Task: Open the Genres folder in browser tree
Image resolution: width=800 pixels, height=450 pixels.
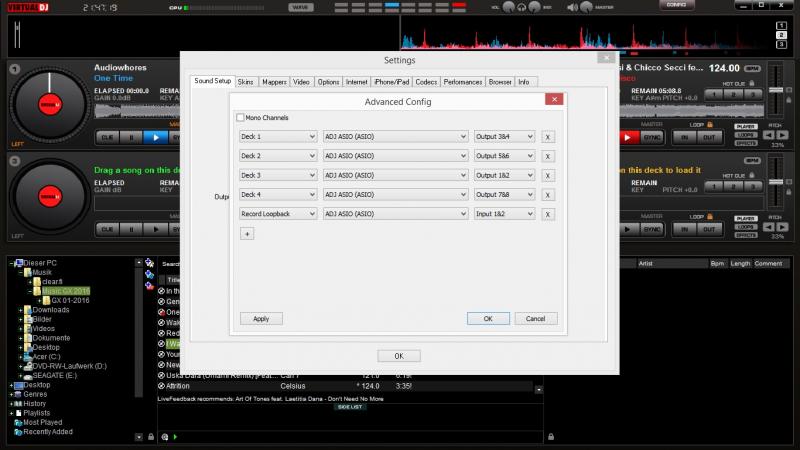Action: coord(35,394)
